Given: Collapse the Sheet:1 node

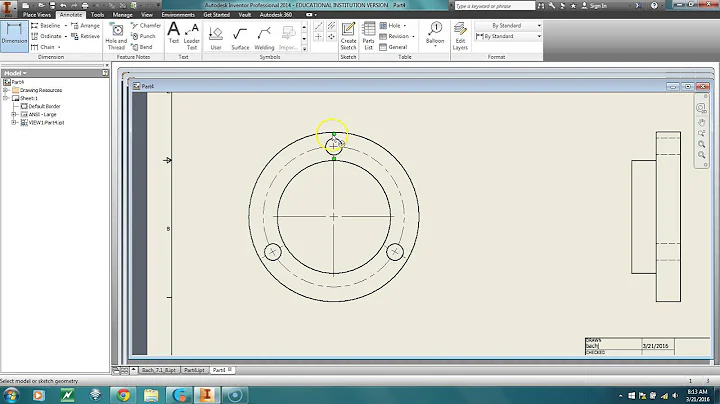Looking at the screenshot, I should pyautogui.click(x=6, y=98).
